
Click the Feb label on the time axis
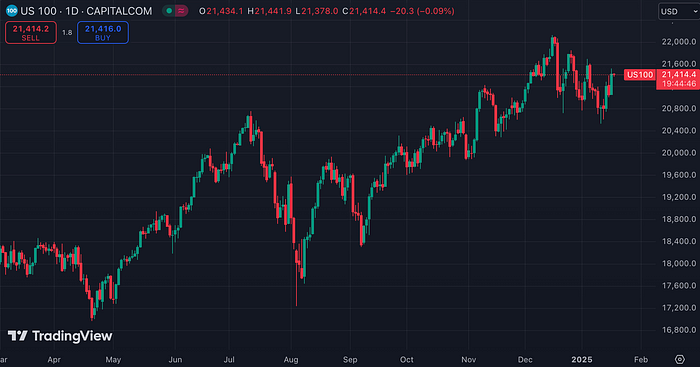[x=641, y=359]
